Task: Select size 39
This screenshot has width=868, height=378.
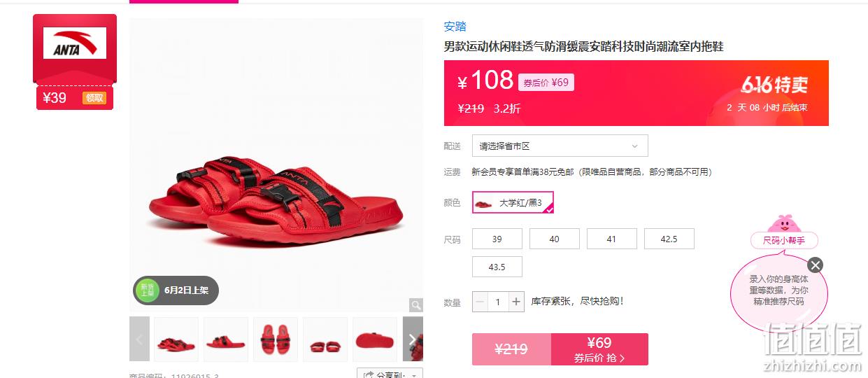Action: click(x=497, y=239)
